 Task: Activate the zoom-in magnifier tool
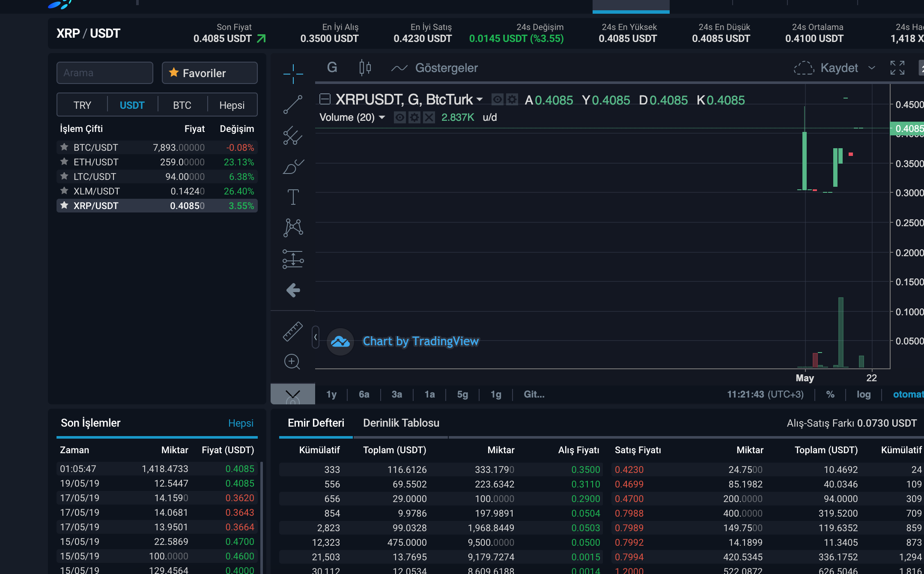(292, 362)
